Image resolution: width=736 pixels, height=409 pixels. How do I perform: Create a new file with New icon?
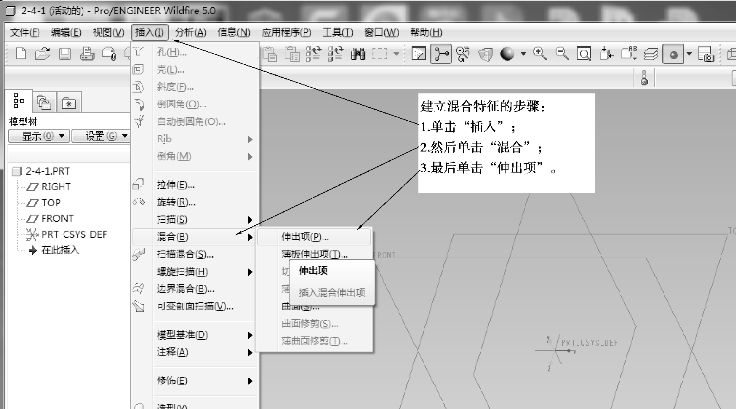pos(21,54)
